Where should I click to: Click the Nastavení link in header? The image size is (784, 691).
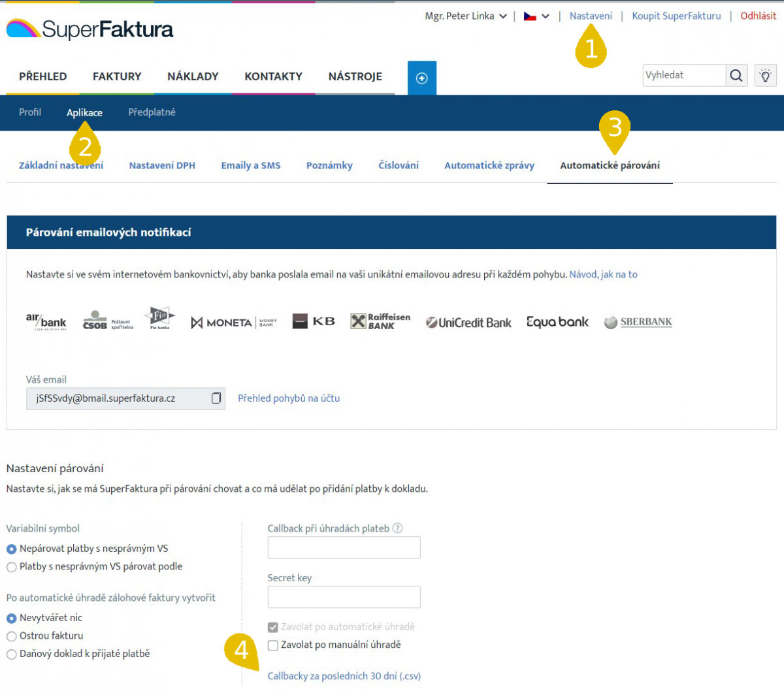(591, 16)
